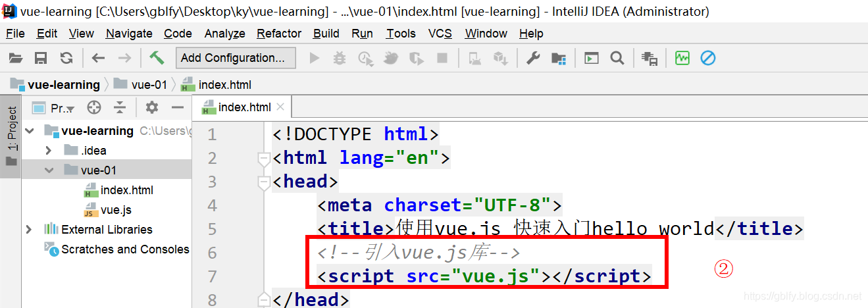Hide the Project panel with minus icon
The image size is (868, 308).
tap(178, 107)
